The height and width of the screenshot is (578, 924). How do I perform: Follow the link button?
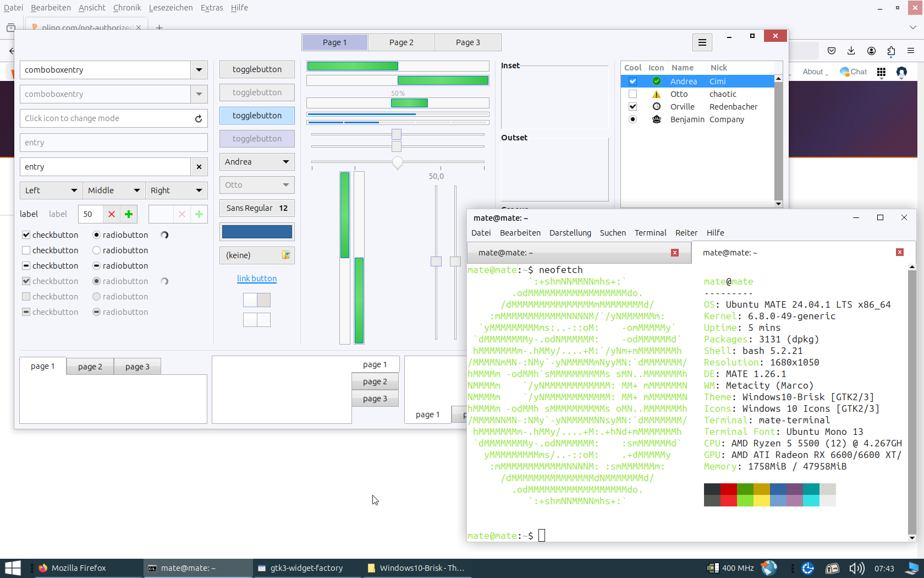click(257, 279)
